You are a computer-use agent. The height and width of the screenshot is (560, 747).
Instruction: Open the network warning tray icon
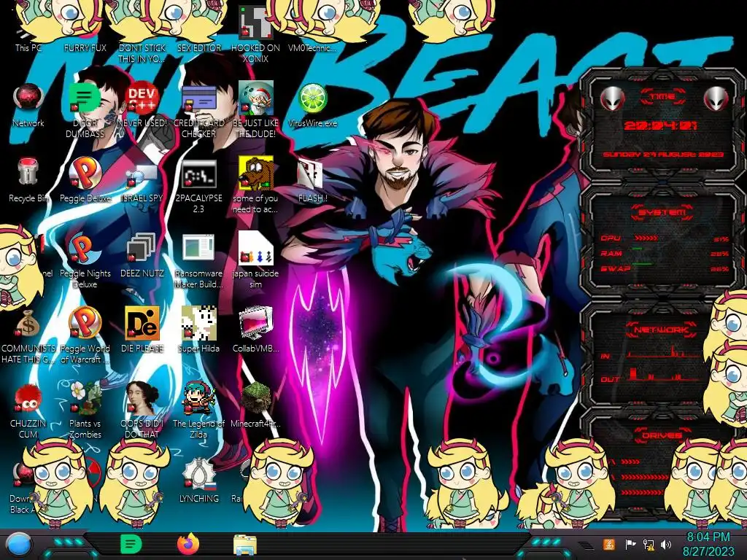[649, 545]
